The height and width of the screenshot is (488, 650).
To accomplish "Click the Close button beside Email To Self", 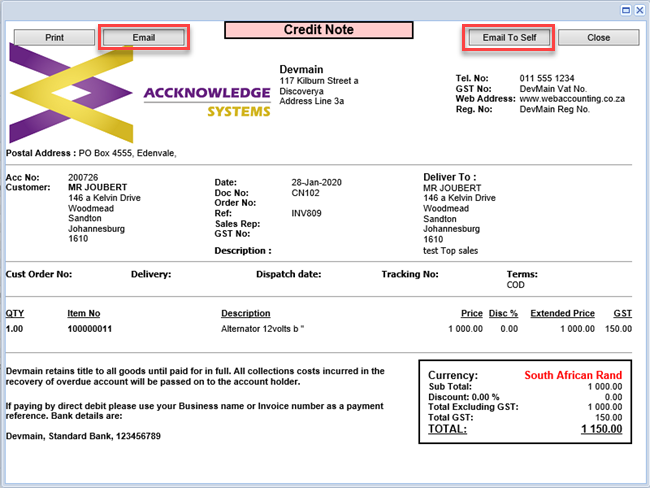I will click(598, 38).
